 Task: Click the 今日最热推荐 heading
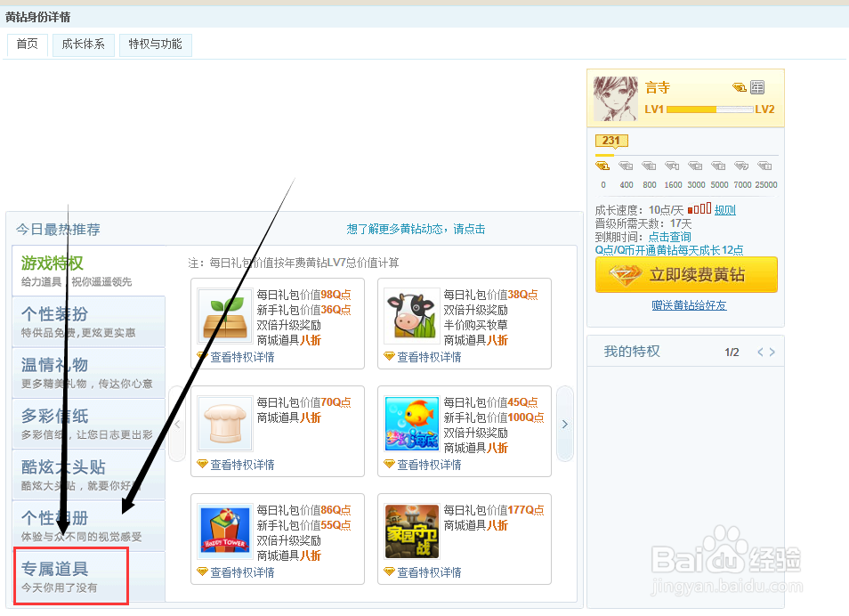[58, 230]
